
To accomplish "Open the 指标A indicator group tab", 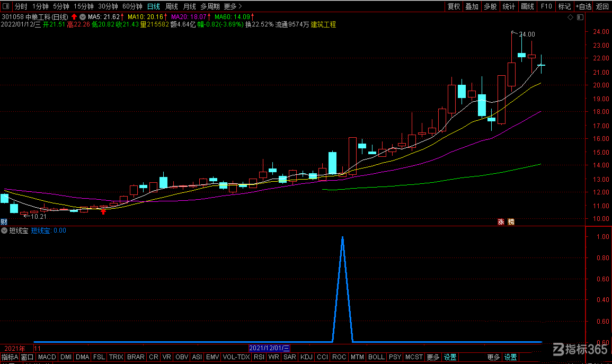I will click(10, 357).
